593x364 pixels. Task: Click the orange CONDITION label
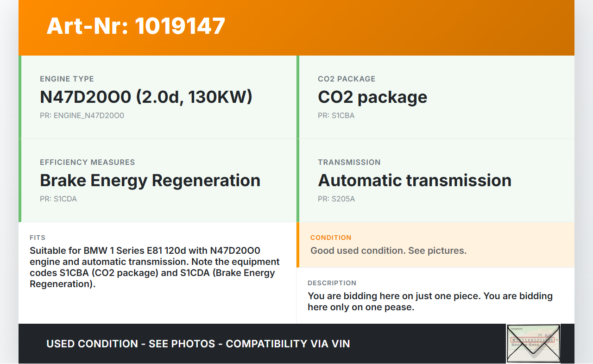331,238
